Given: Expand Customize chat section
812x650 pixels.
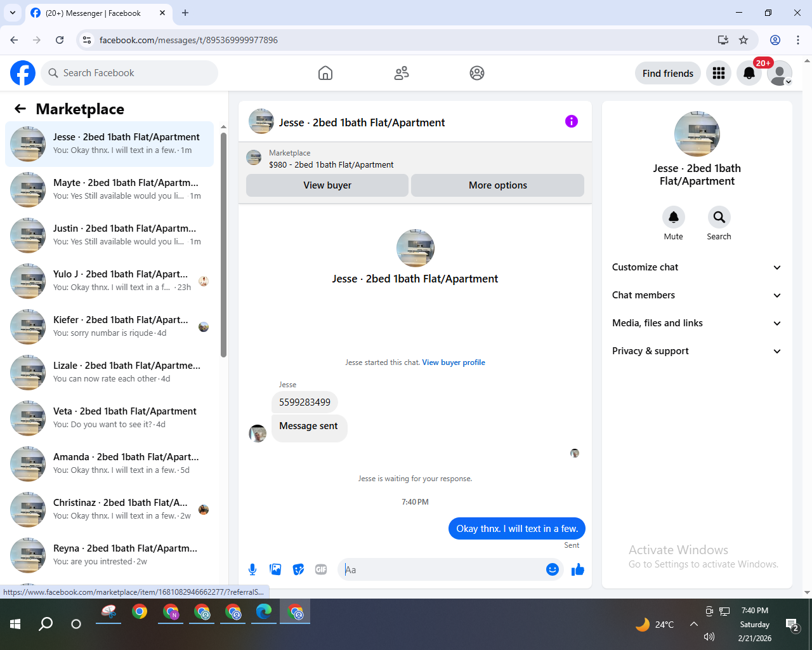Looking at the screenshot, I should coord(697,267).
